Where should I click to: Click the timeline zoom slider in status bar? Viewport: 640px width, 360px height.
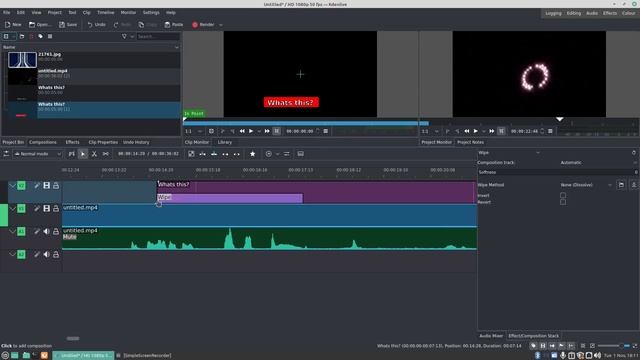pos(614,346)
